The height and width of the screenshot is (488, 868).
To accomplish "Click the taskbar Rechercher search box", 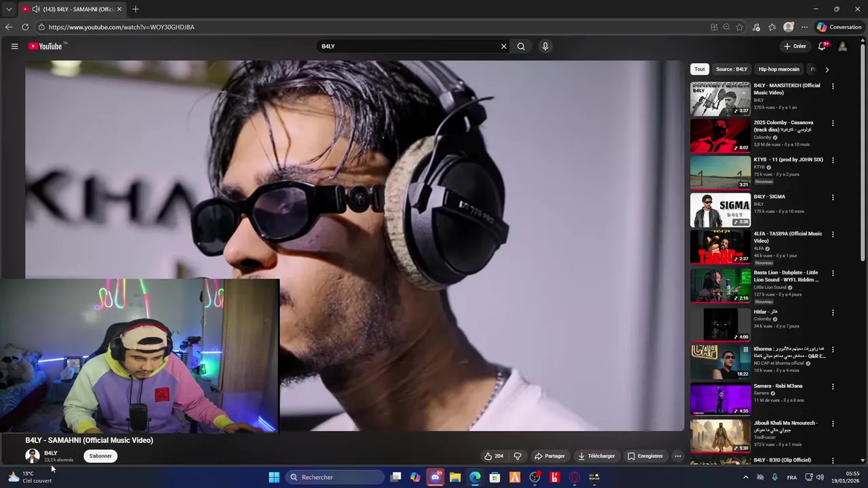I will tap(335, 477).
